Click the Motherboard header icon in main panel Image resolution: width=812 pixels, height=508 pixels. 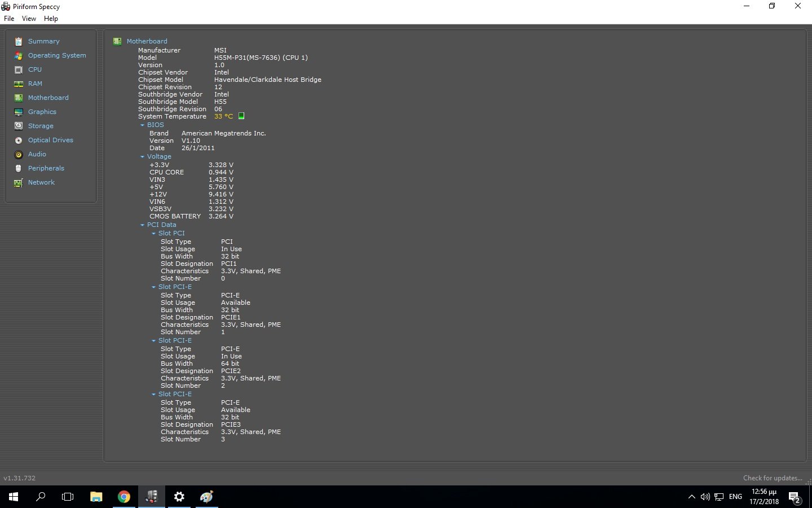tap(117, 41)
